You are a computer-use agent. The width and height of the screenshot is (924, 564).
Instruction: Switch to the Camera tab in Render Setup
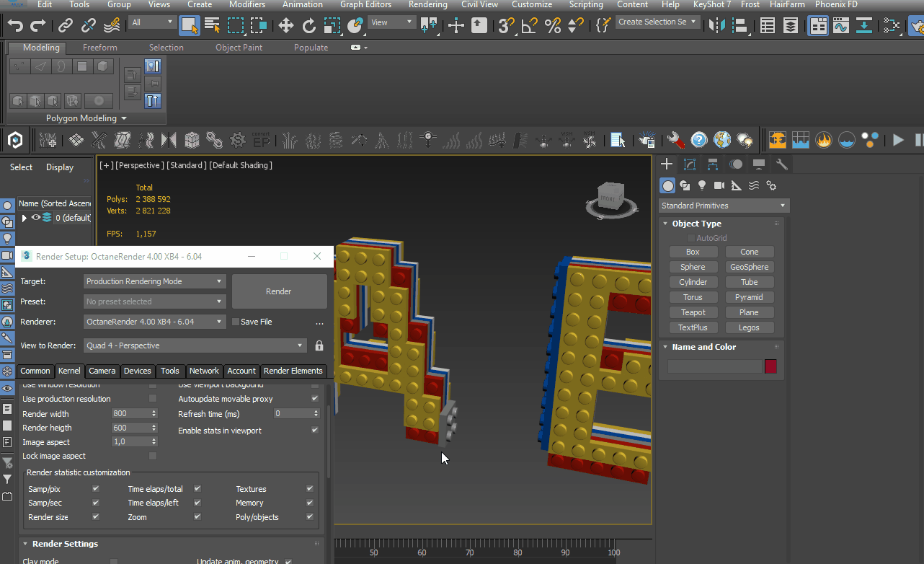tap(102, 371)
